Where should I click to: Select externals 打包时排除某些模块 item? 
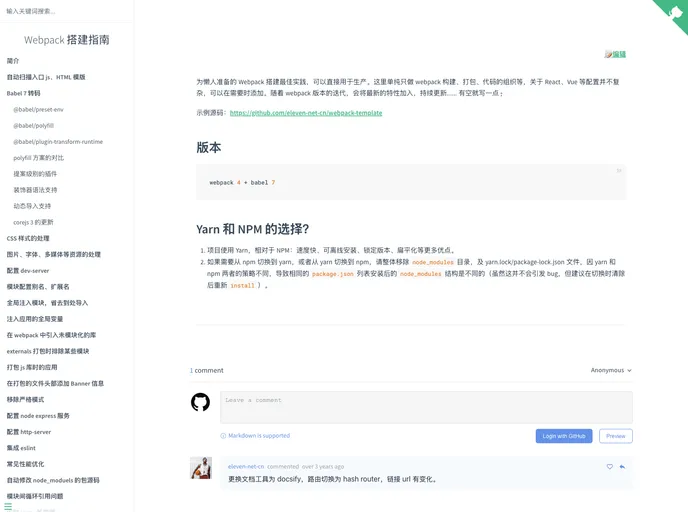(48, 351)
